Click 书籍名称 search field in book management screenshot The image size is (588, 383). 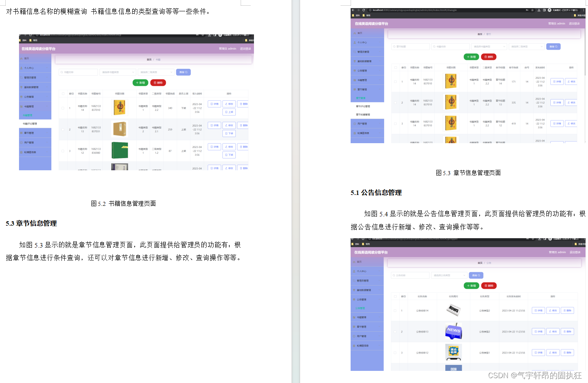click(x=78, y=72)
